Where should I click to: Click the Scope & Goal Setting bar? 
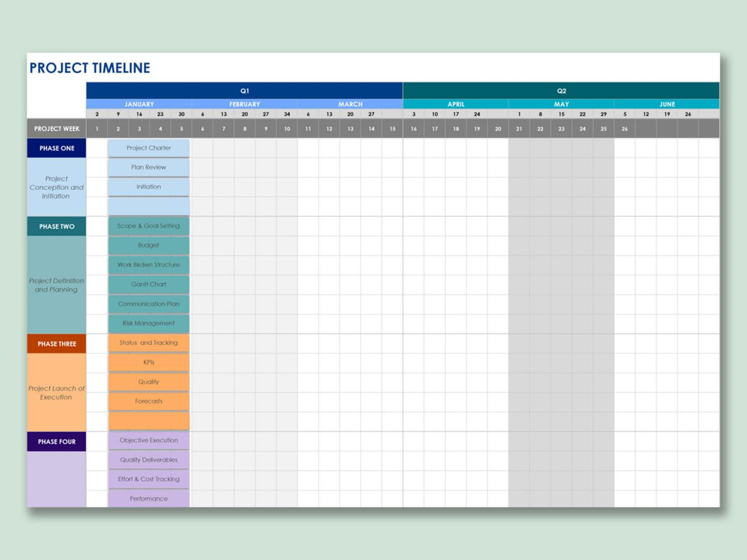149,226
